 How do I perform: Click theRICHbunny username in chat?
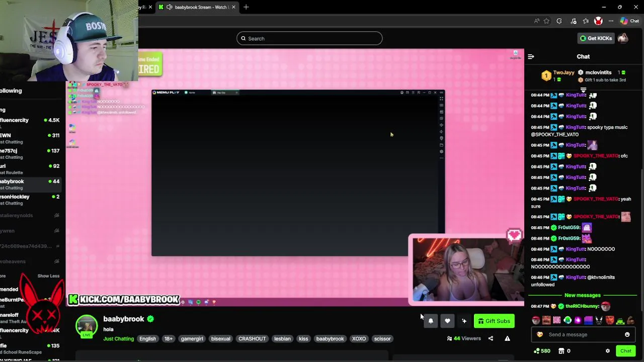582,306
